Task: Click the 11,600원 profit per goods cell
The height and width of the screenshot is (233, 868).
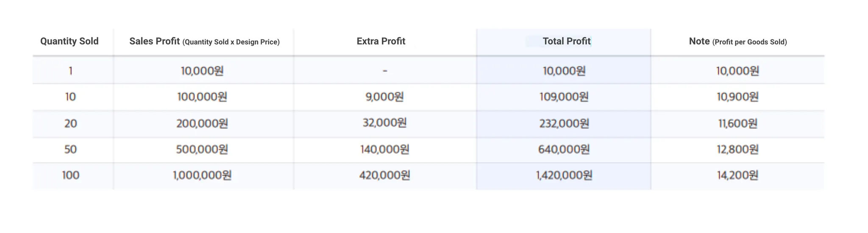Action: coord(737,124)
